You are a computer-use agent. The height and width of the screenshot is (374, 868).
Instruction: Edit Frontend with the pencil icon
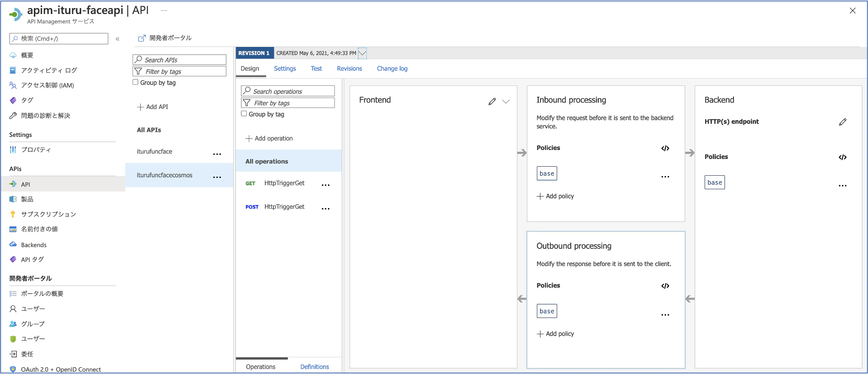click(492, 102)
